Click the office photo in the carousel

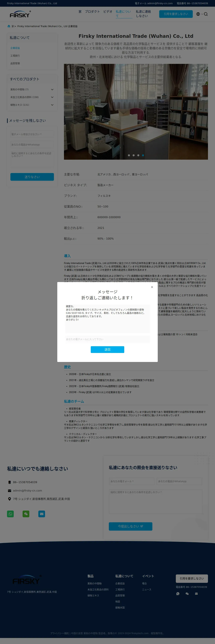(x=136, y=112)
